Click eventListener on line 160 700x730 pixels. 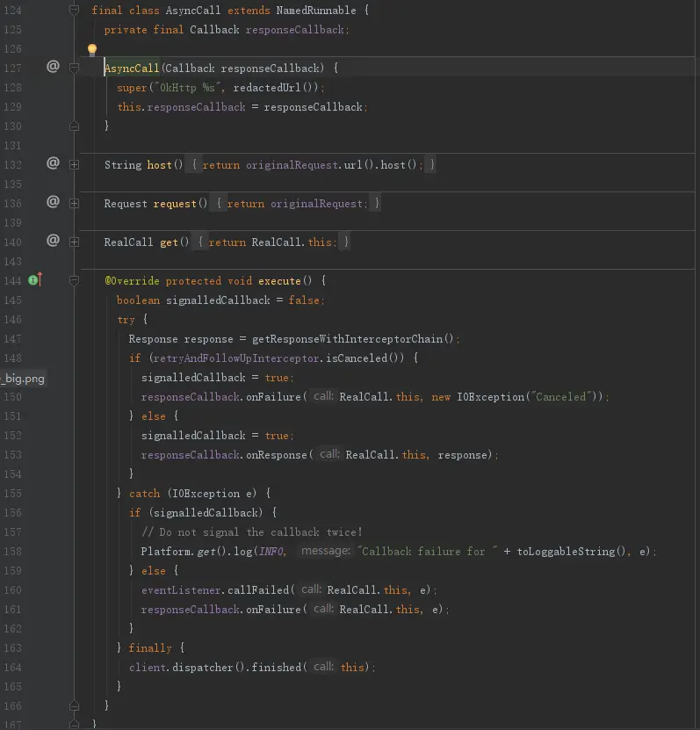point(181,589)
